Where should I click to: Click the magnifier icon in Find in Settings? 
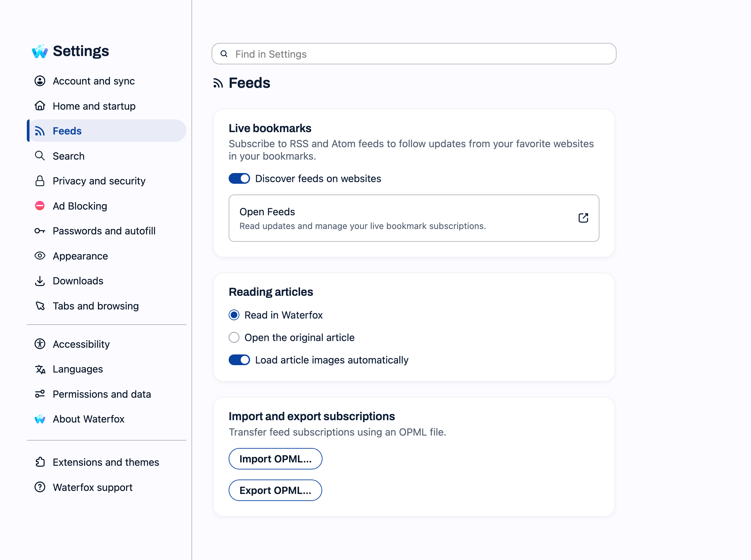[224, 54]
